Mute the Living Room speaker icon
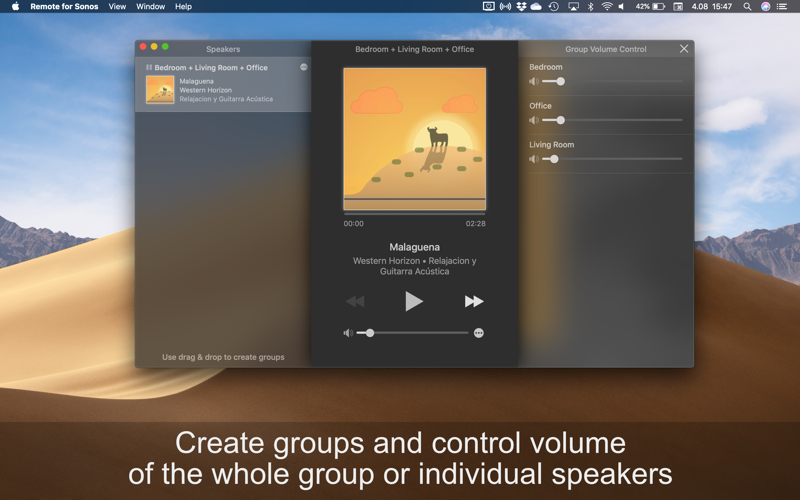The width and height of the screenshot is (800, 500). click(534, 159)
